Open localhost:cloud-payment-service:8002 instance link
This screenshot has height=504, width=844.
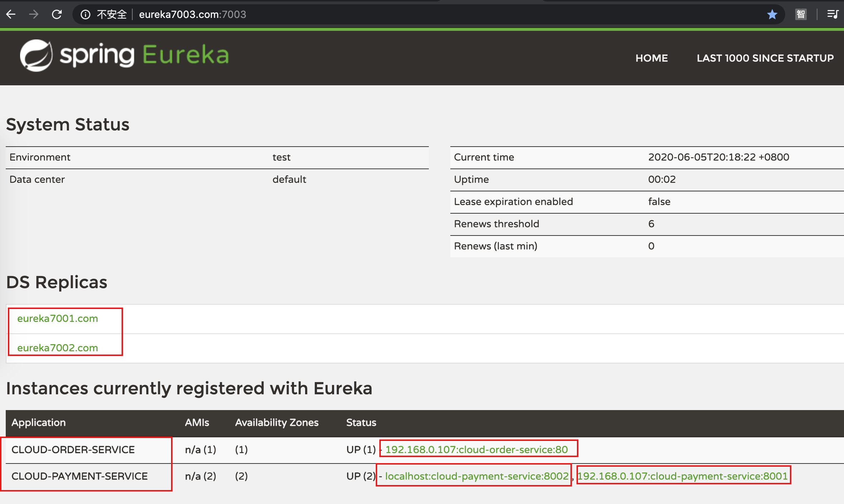tap(476, 476)
